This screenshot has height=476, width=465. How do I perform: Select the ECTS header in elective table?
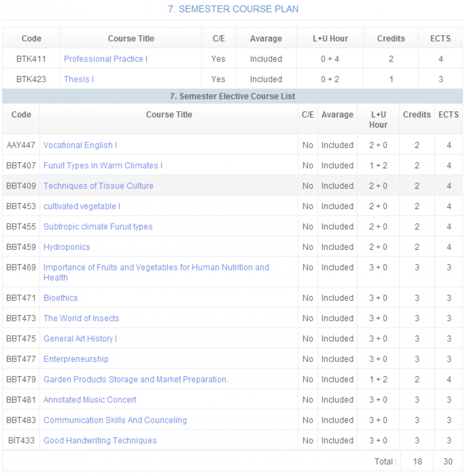pyautogui.click(x=448, y=115)
